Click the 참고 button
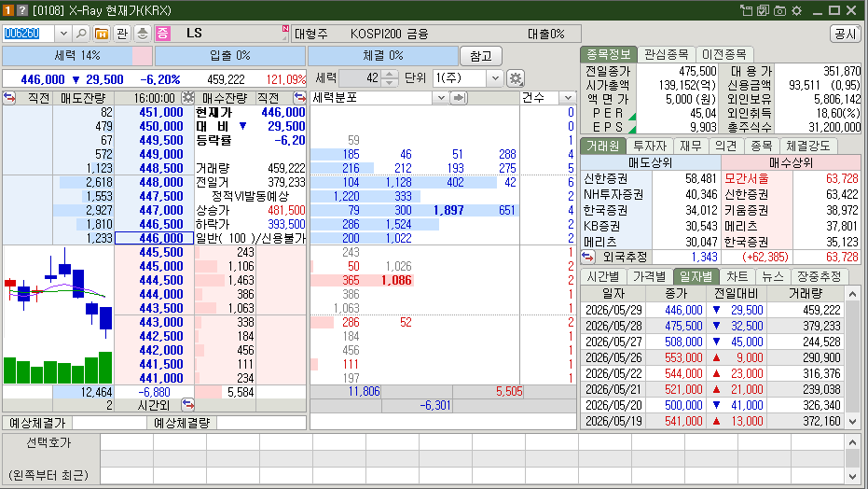Image resolution: width=868 pixels, height=489 pixels. (x=480, y=56)
